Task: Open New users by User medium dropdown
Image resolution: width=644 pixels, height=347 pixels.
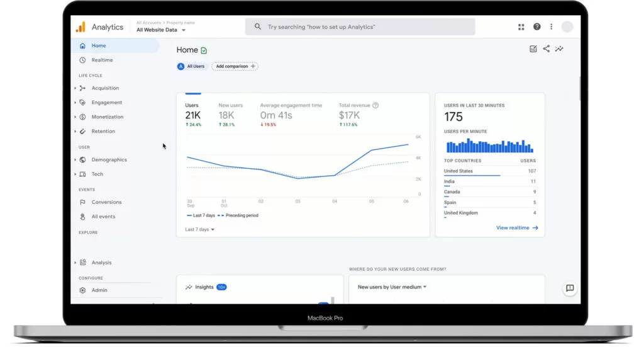Action: point(392,287)
